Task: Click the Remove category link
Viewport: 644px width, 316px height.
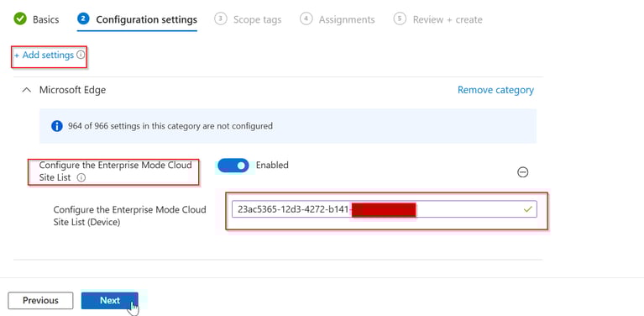Action: [x=495, y=90]
